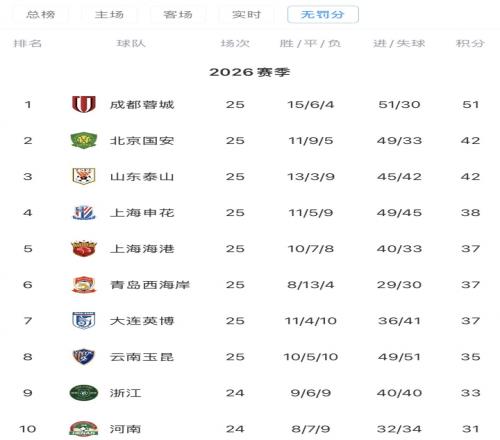Image resolution: width=500 pixels, height=440 pixels.
Task: Click the 10/5/10 record cell
Action: [311, 357]
